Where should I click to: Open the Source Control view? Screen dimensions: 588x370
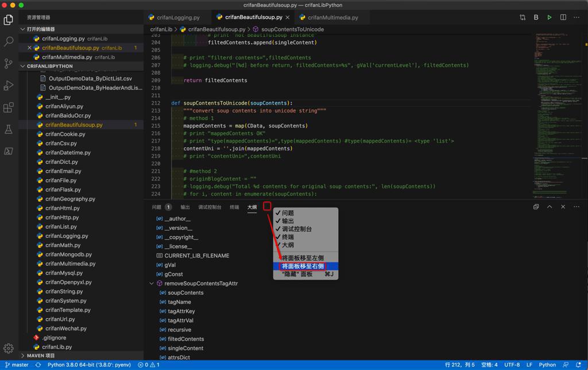[x=9, y=64]
